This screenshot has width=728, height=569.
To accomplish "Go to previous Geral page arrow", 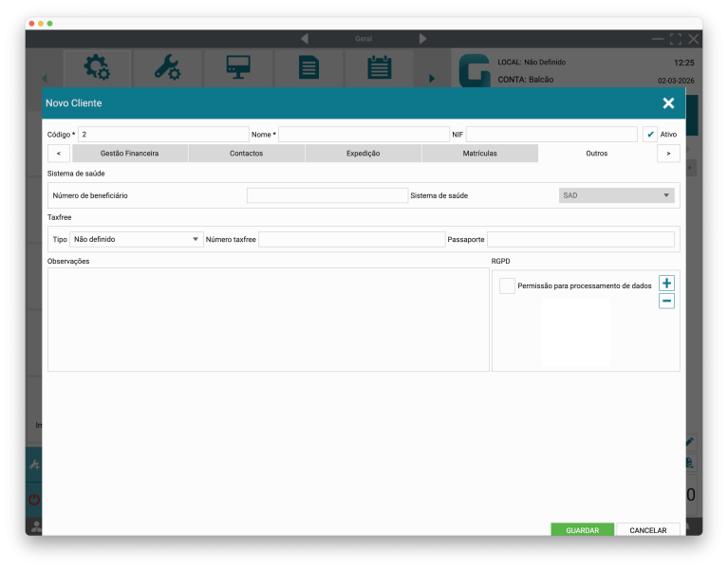I will pyautogui.click(x=305, y=39).
